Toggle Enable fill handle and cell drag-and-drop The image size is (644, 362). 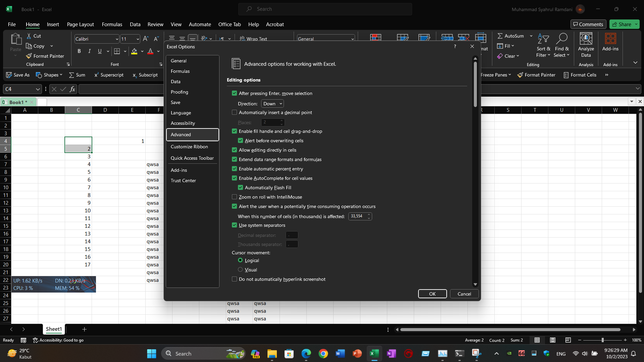[x=234, y=131]
